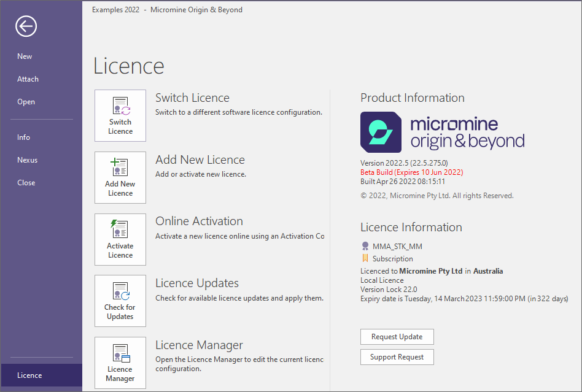Click the Version 2022.5 text
The height and width of the screenshot is (392, 582).
404,163
